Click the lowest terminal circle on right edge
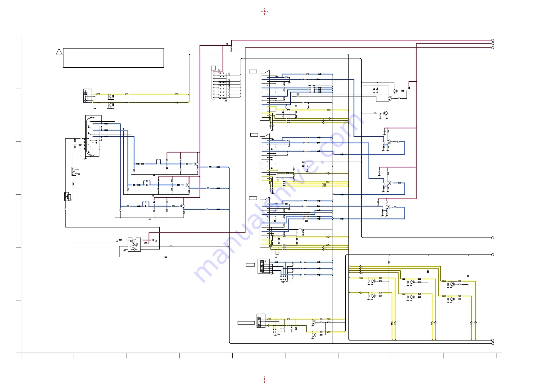Viewport: 555px width, 392px height. pyautogui.click(x=493, y=344)
